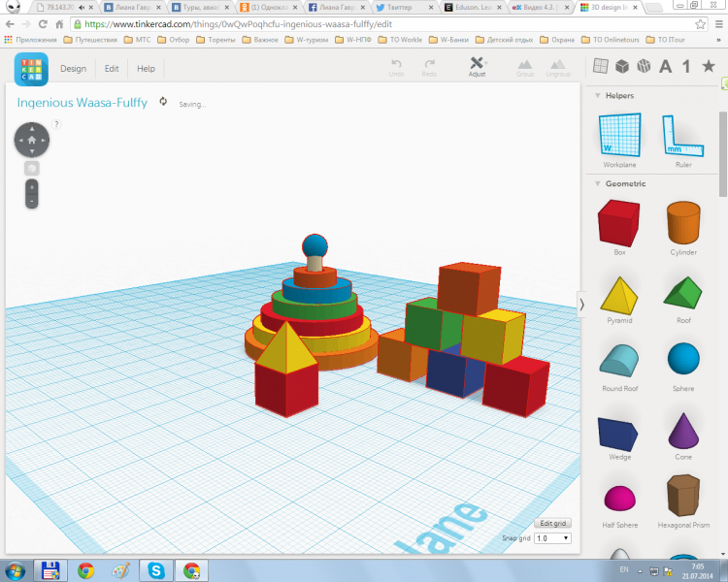Select the faceted polyhedron category icon

pos(644,66)
